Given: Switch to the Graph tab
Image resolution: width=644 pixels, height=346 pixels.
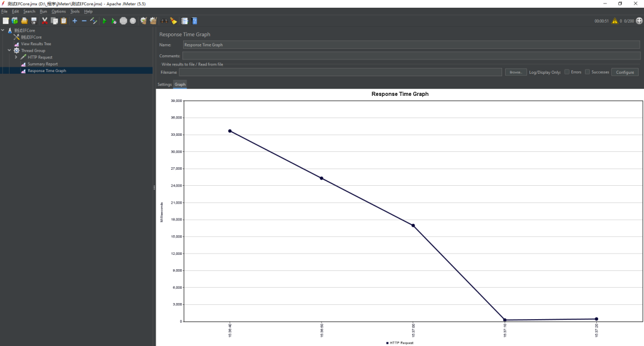Looking at the screenshot, I should [180, 85].
